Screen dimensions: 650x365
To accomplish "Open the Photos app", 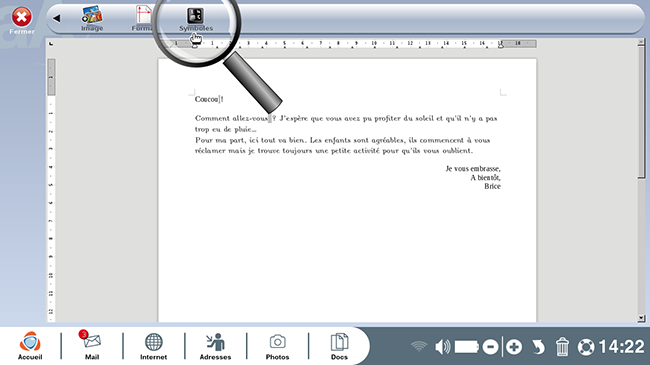I will pyautogui.click(x=277, y=346).
